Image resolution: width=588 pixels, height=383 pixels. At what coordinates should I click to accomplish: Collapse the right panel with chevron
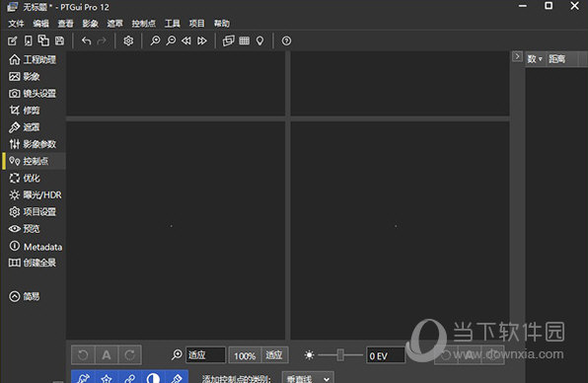pyautogui.click(x=517, y=56)
